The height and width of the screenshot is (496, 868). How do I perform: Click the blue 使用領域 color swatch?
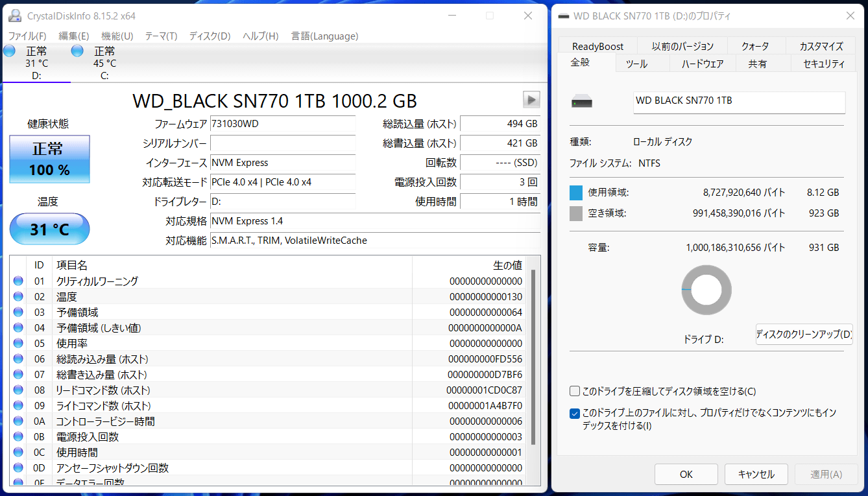(576, 193)
